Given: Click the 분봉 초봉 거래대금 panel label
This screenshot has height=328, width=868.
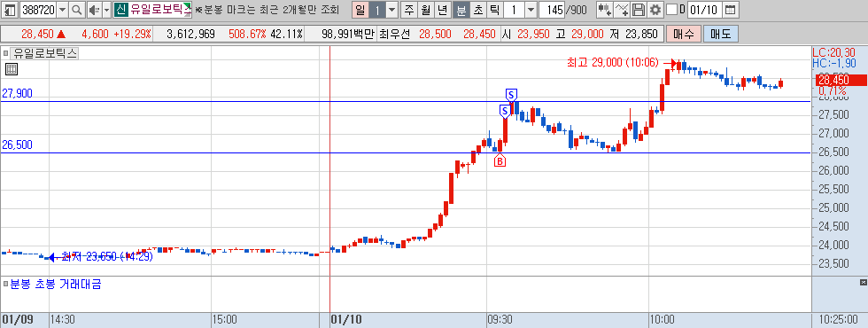Looking at the screenshot, I should click(x=55, y=285).
